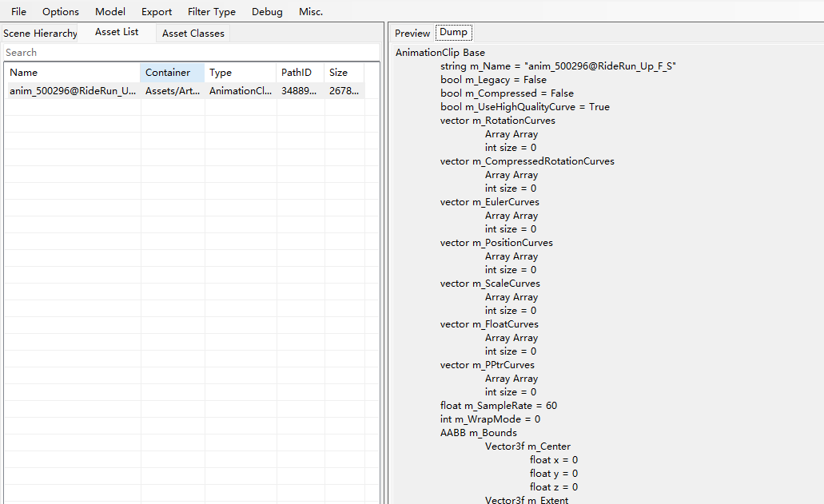824x504 pixels.
Task: Sort assets by Size column header
Action: click(344, 73)
